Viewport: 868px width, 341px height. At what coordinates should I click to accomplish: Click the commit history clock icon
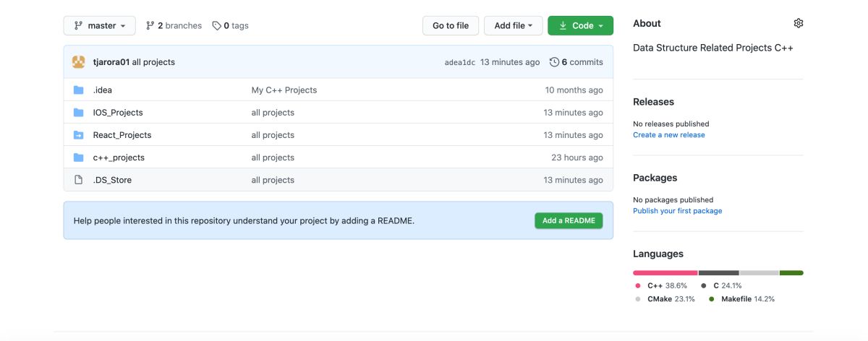tap(554, 62)
